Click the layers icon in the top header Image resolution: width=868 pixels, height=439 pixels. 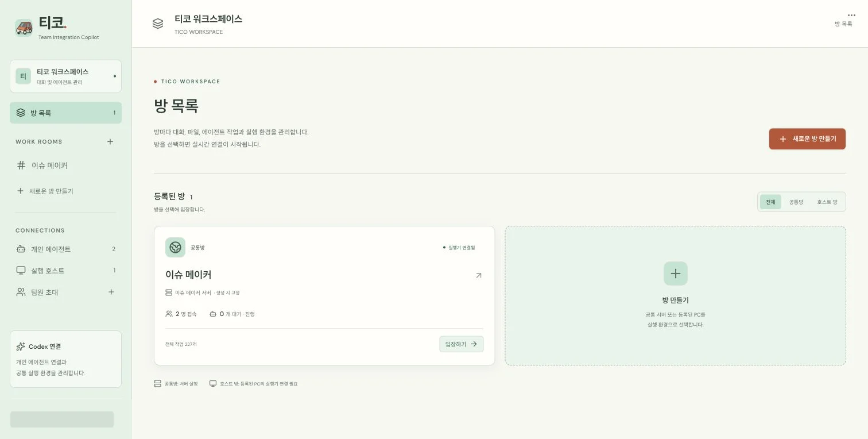coord(158,24)
